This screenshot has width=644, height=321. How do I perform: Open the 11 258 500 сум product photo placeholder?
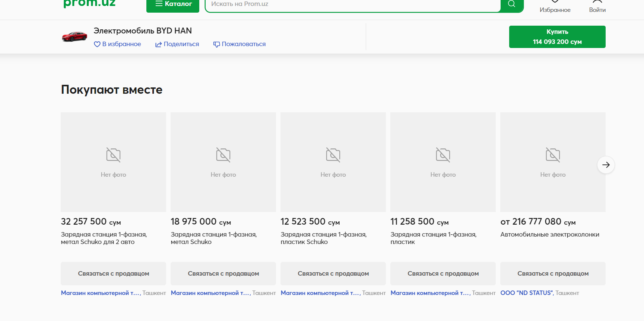pyautogui.click(x=443, y=162)
